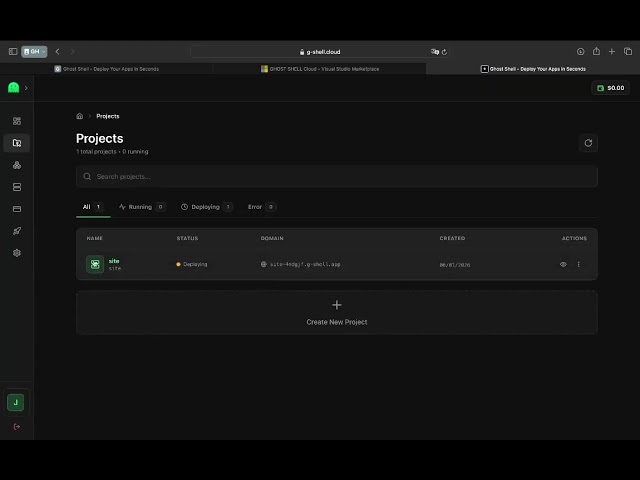This screenshot has height=480, width=640.
Task: Click the Deploying status of site
Action: pyautogui.click(x=192, y=264)
